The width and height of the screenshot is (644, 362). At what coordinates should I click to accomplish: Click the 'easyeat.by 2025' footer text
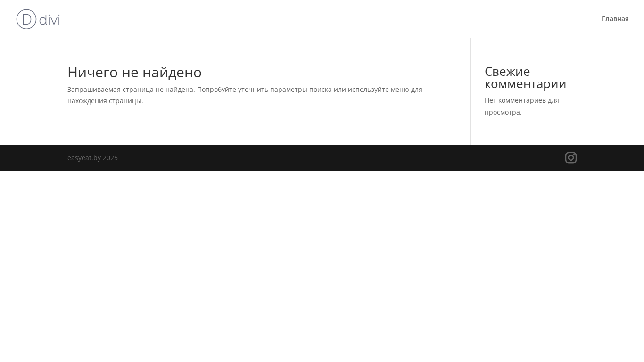tap(92, 158)
